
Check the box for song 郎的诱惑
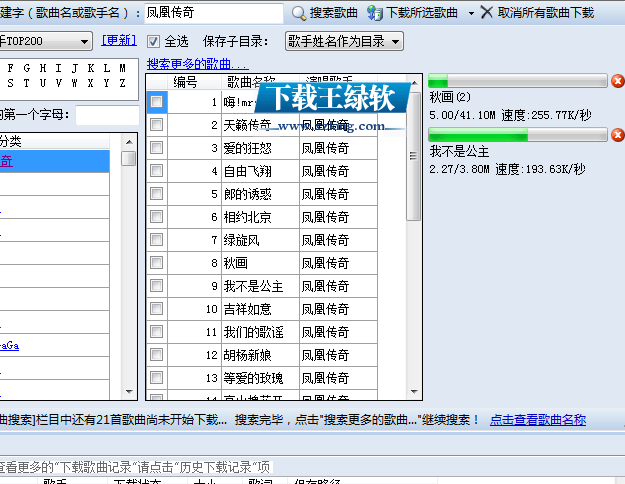[x=157, y=194]
